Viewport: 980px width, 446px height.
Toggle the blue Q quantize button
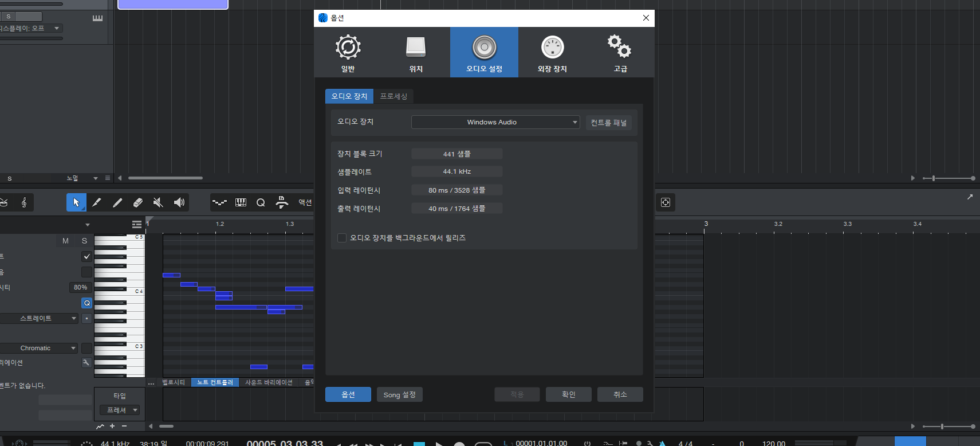click(86, 303)
